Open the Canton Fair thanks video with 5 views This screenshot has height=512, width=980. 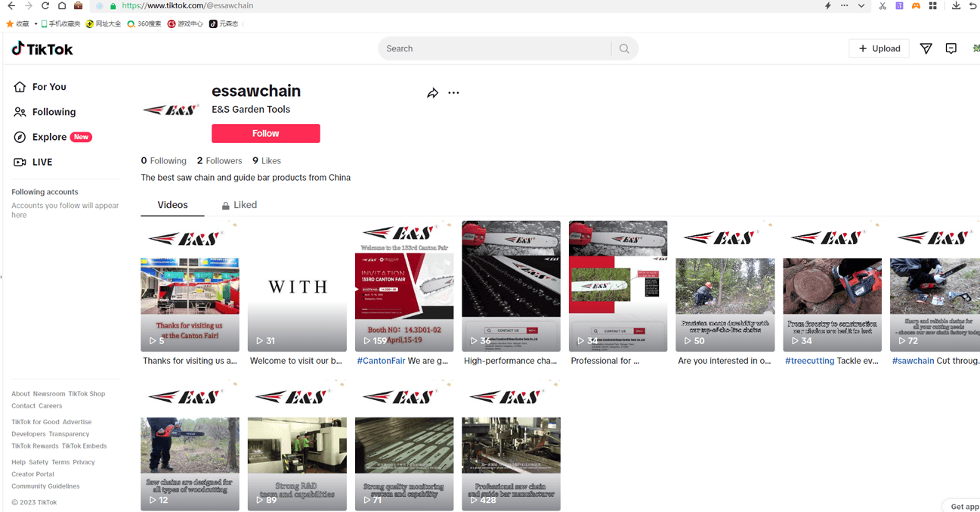point(190,287)
